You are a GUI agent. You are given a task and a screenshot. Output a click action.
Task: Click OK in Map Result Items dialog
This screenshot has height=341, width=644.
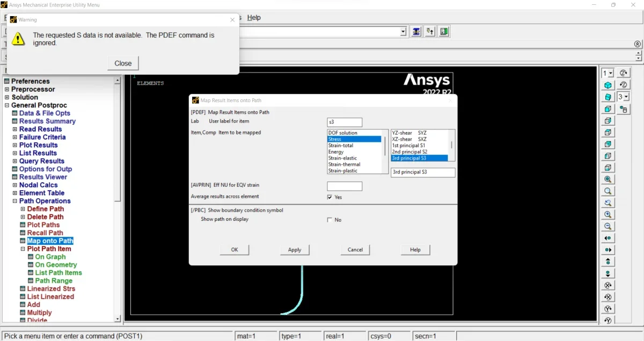click(x=235, y=249)
